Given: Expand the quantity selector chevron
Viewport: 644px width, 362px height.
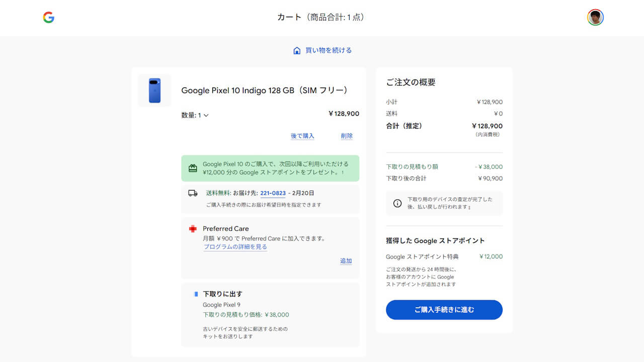Looking at the screenshot, I should point(206,115).
